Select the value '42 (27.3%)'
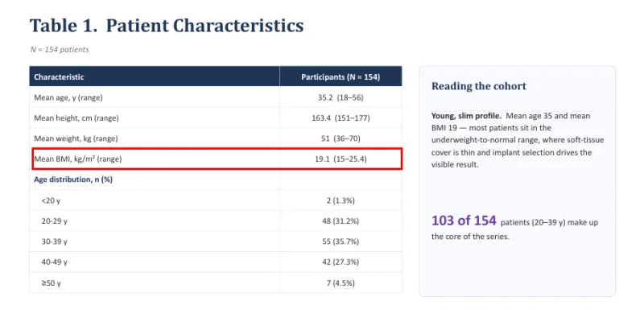This screenshot has height=326, width=644. [x=341, y=262]
